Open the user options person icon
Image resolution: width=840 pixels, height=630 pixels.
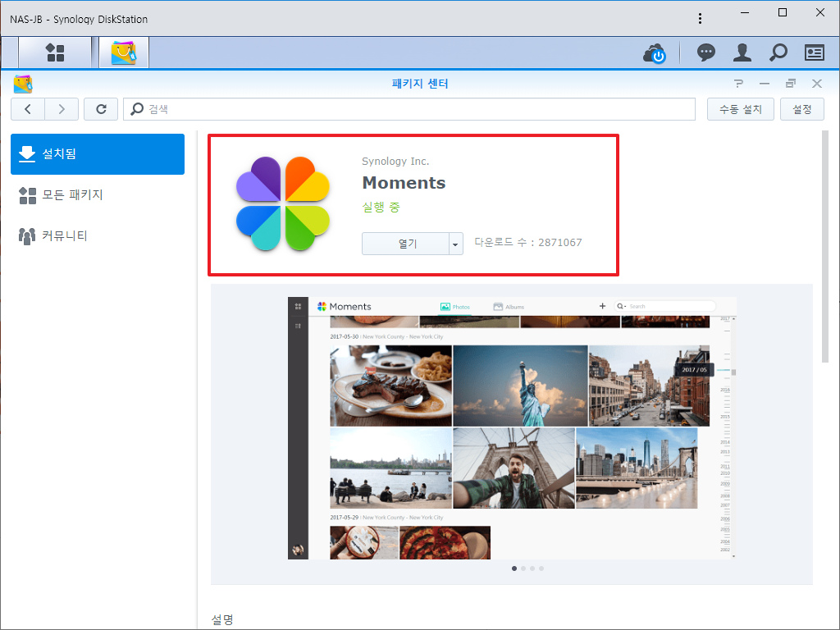[742, 52]
